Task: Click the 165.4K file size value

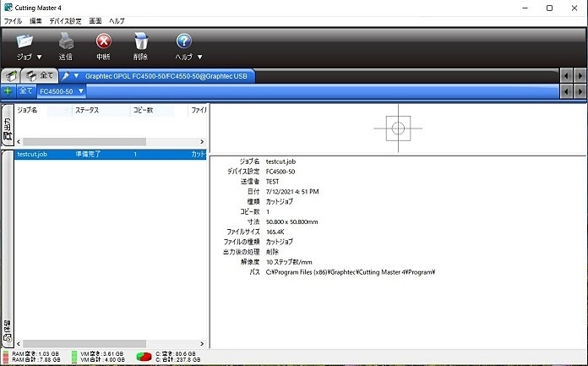Action: [x=275, y=232]
